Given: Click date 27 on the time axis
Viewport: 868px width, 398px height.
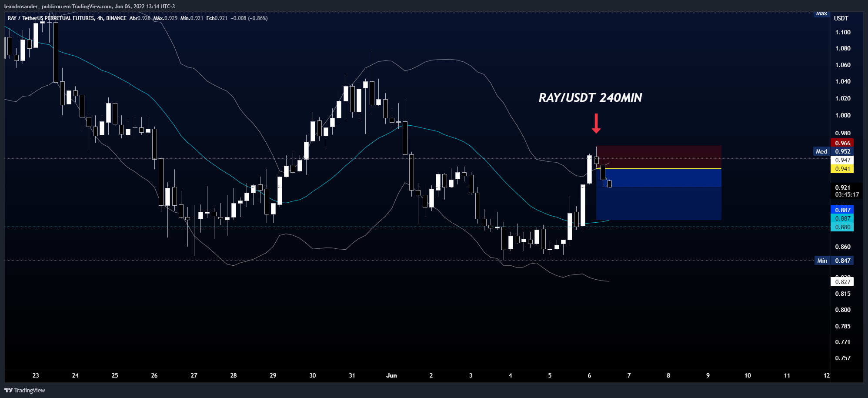Looking at the screenshot, I should [194, 375].
